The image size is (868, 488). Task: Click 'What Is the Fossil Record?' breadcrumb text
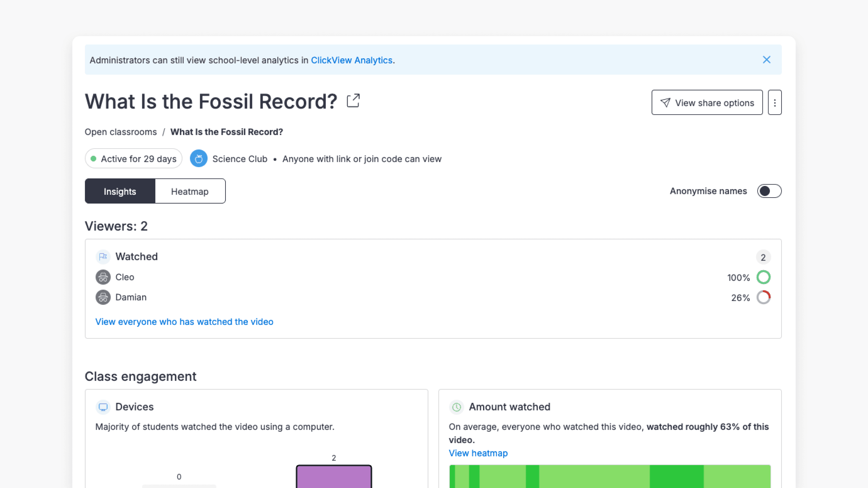pos(226,132)
